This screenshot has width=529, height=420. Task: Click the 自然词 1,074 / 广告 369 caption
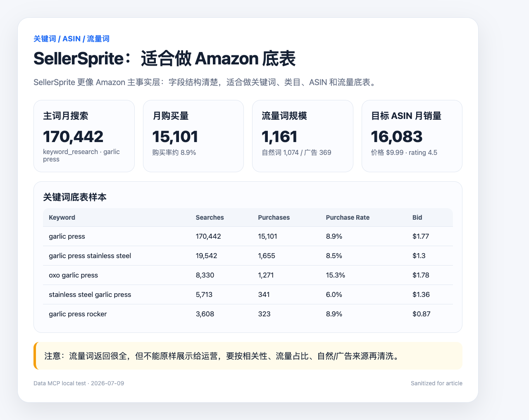coord(296,152)
